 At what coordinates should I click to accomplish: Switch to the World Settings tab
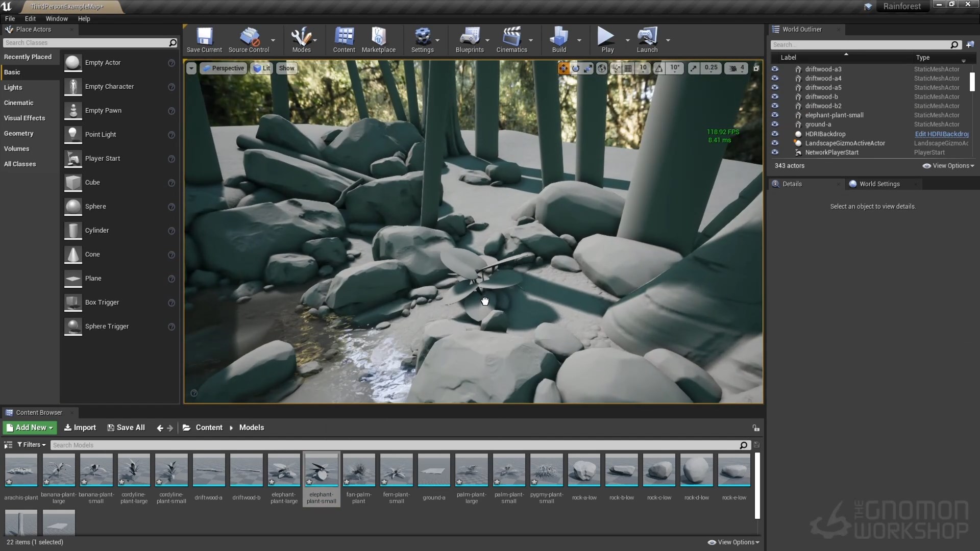click(x=879, y=184)
